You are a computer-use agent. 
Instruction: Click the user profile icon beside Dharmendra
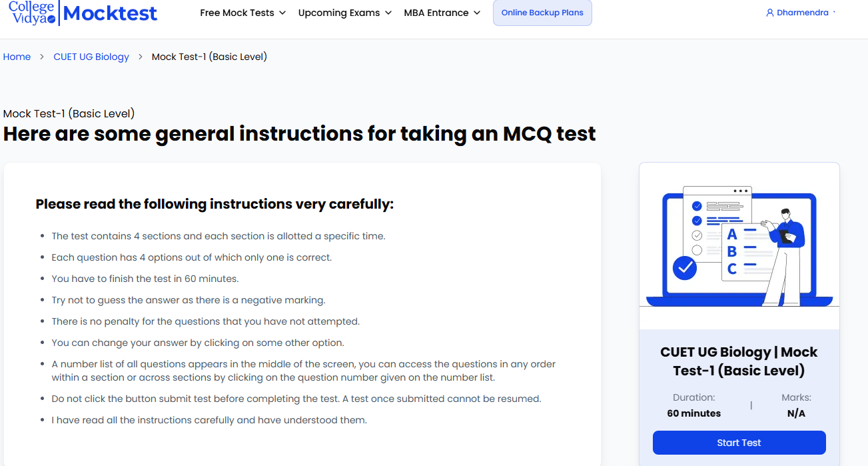[770, 13]
